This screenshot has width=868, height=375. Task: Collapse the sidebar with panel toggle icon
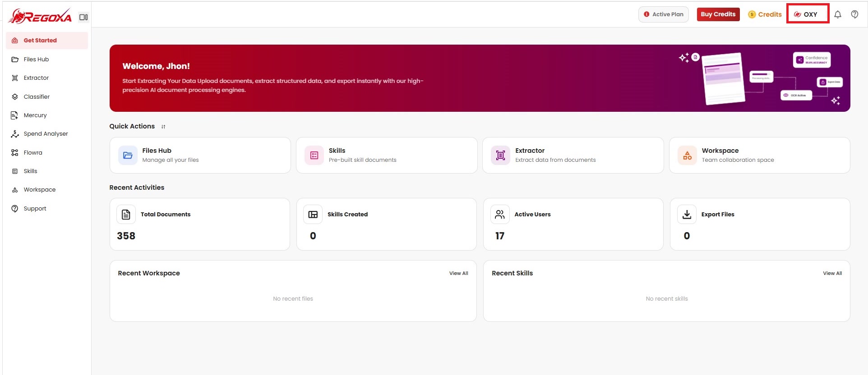(83, 17)
